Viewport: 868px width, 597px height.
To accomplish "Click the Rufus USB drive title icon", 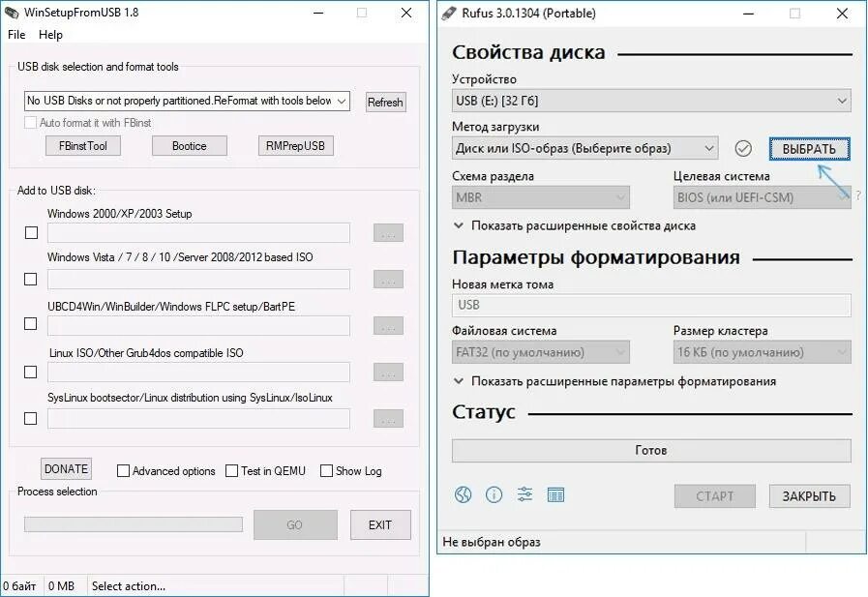I will point(449,13).
